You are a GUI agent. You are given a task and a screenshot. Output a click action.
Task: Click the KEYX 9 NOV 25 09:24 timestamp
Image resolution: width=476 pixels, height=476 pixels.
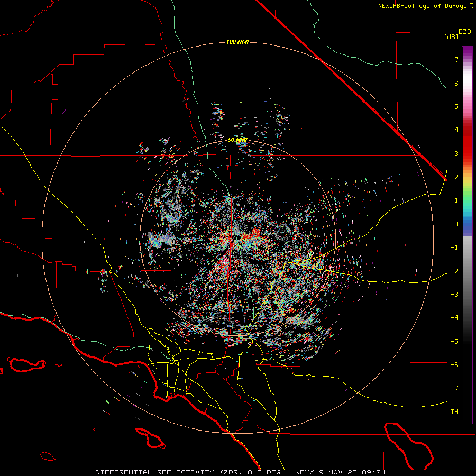point(340,472)
